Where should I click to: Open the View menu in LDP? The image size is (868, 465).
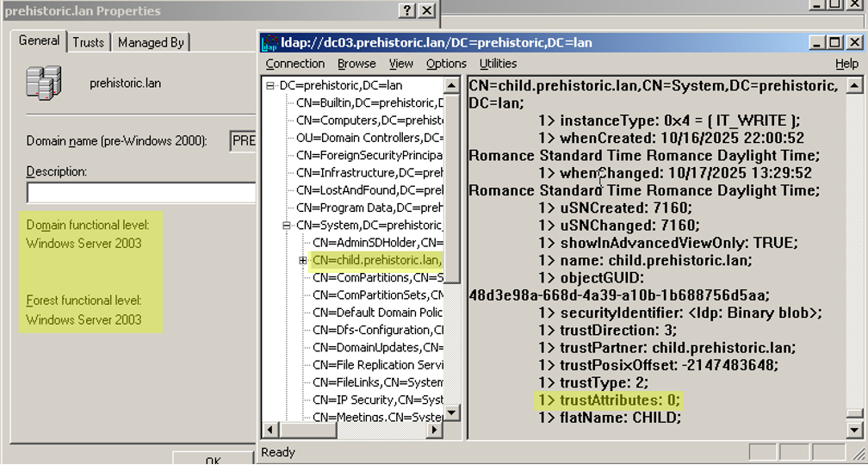pos(400,64)
